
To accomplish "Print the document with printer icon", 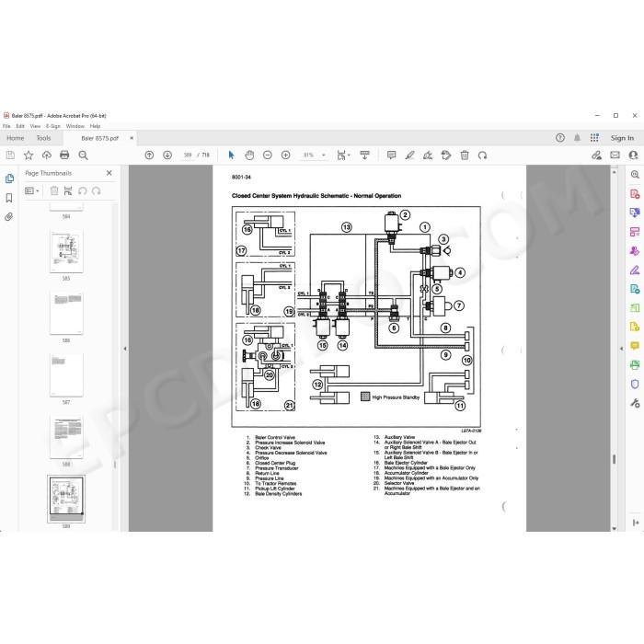I will coord(64,155).
